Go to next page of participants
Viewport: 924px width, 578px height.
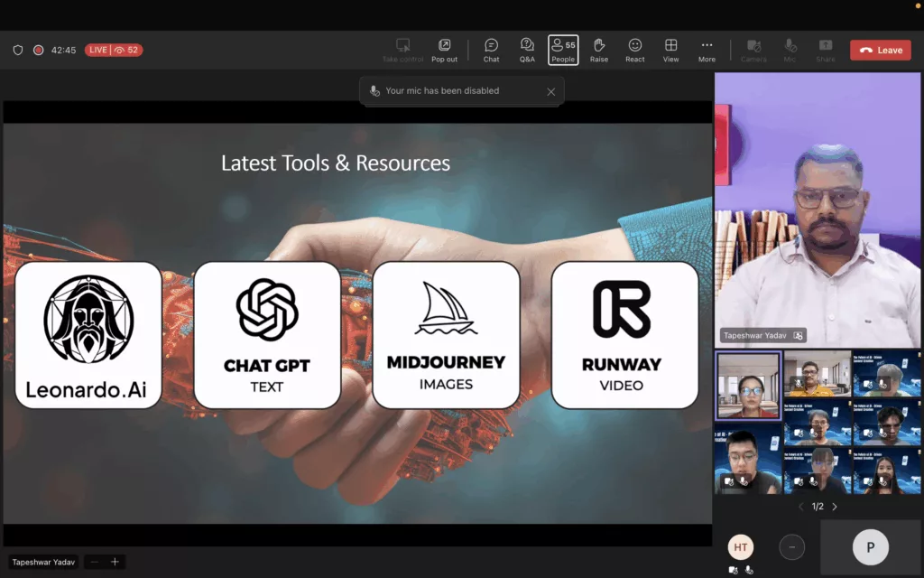click(x=835, y=507)
